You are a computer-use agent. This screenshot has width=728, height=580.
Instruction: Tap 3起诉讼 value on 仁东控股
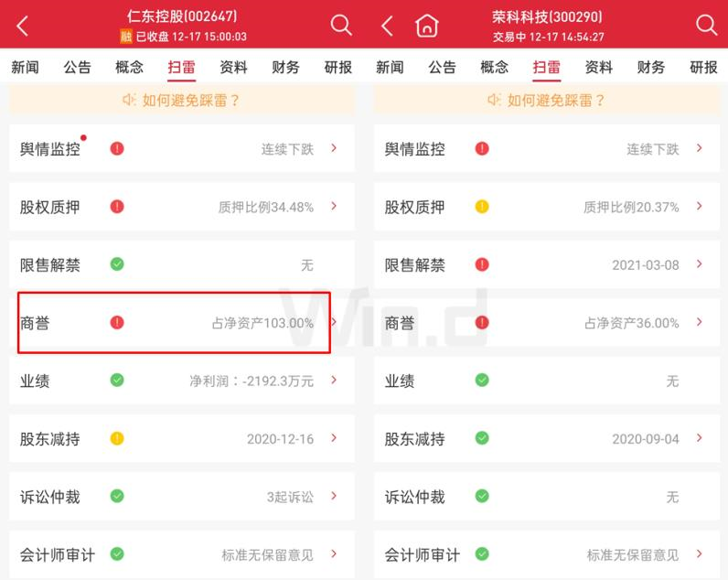point(290,497)
